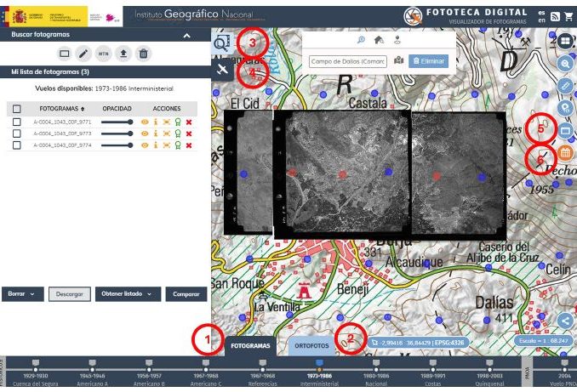Click the trash icon under Buscar fotogramas
577x392 pixels.
click(x=144, y=54)
